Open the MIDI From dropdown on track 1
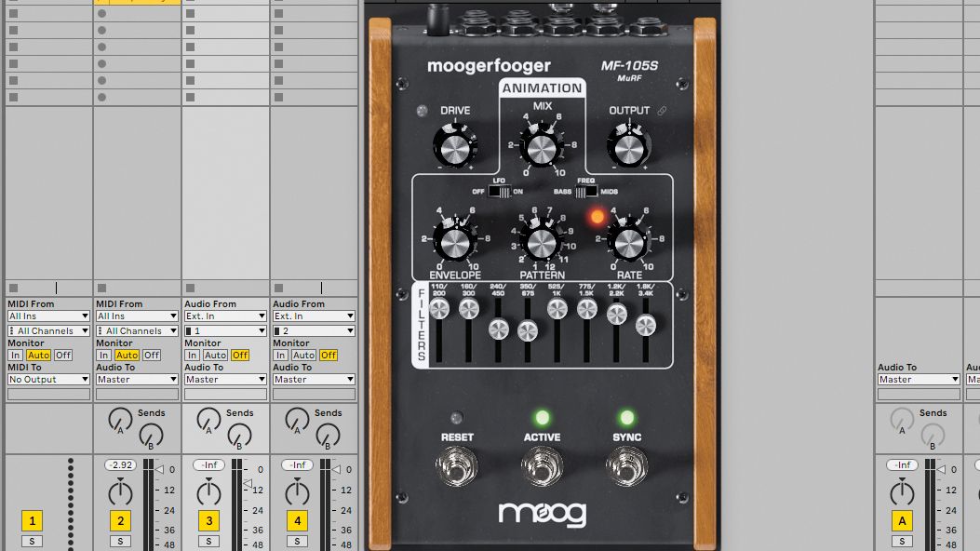Screen dimensions: 980x551 48,315
